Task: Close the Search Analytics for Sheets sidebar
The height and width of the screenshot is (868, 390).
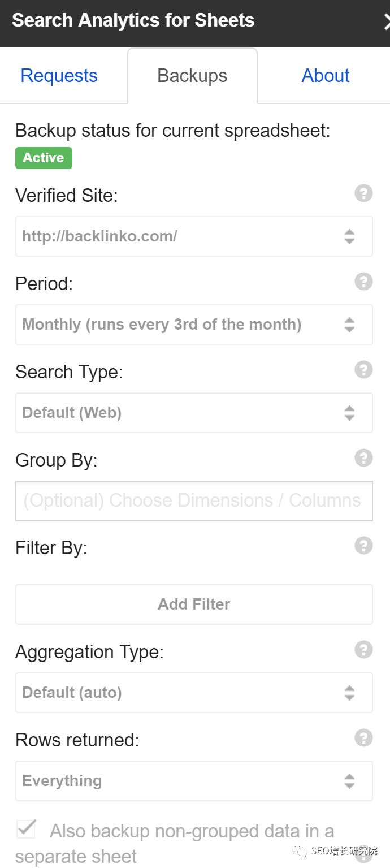Action: pyautogui.click(x=386, y=22)
